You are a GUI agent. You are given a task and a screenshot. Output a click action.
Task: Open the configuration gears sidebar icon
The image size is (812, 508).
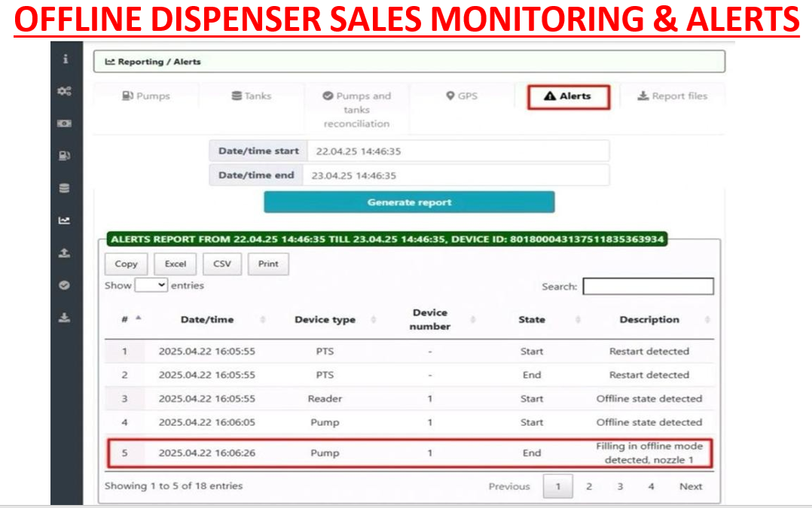[x=66, y=91]
